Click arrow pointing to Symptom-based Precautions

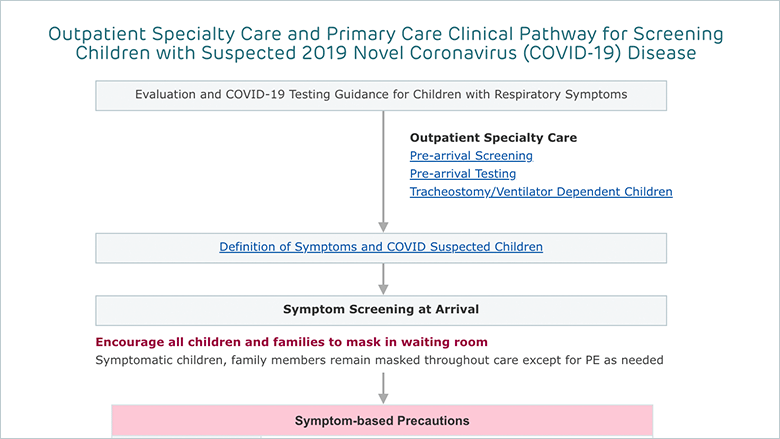click(383, 388)
